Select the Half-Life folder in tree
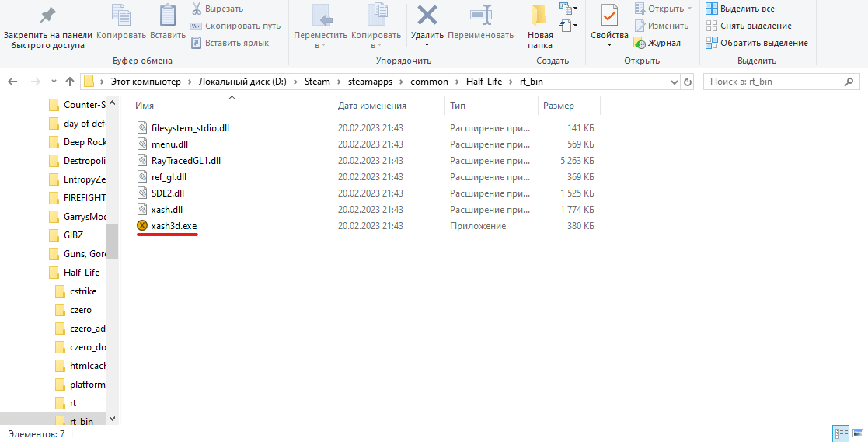868x442 pixels. (74, 272)
